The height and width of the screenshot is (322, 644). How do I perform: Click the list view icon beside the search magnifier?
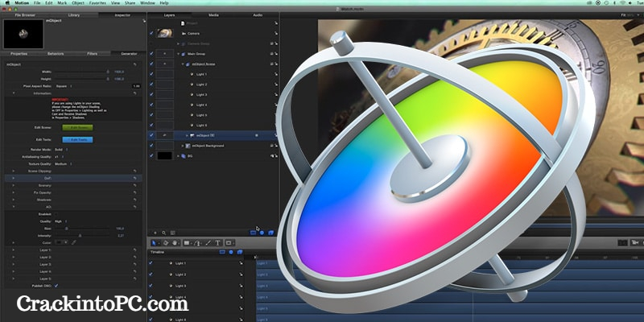tap(172, 233)
